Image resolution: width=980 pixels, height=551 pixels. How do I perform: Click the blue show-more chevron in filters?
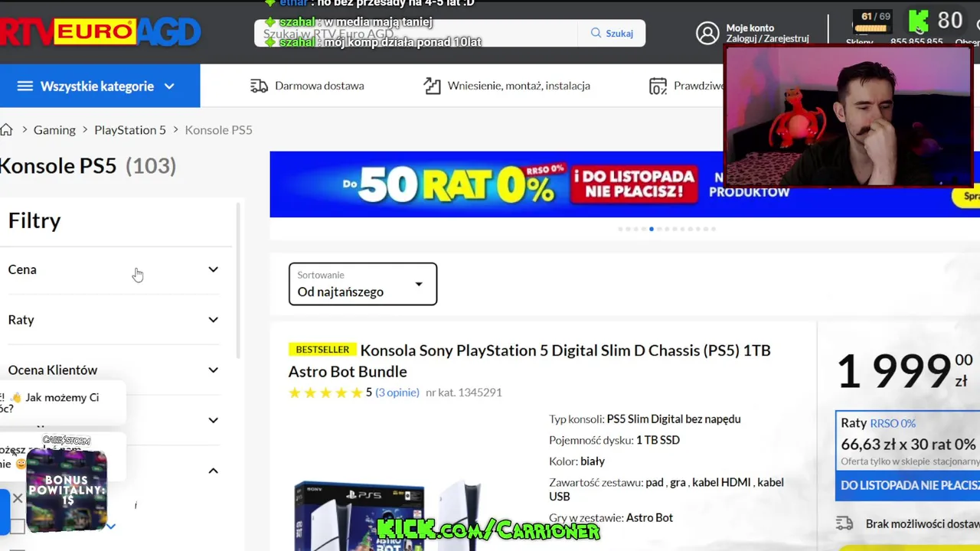pos(111,526)
